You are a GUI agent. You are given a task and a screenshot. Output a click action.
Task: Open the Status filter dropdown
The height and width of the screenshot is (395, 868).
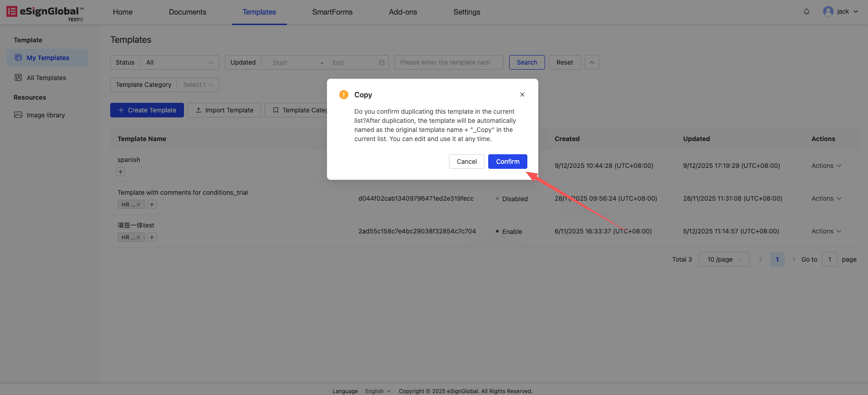(179, 62)
